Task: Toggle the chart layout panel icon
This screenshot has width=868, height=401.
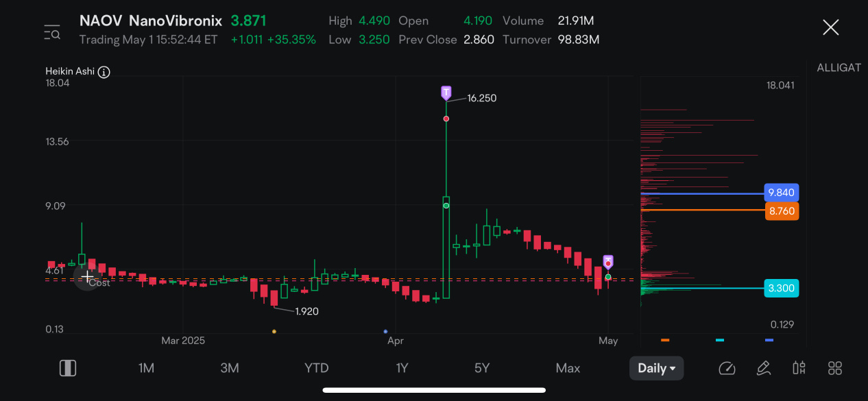Action: point(67,368)
